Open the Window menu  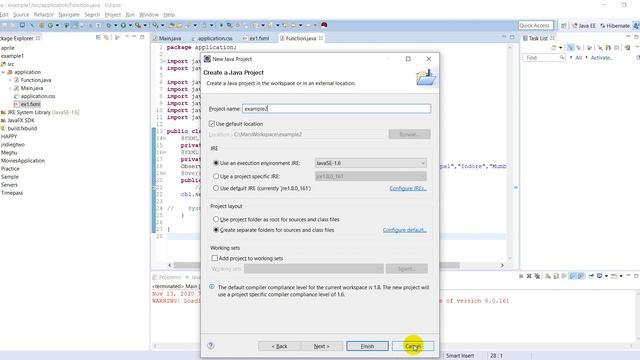[x=149, y=15]
